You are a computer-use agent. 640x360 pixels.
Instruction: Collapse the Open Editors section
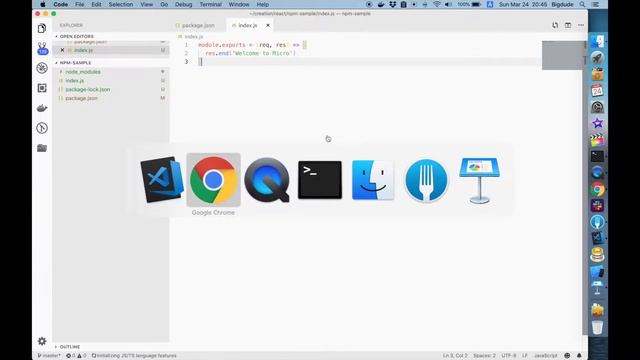click(x=77, y=36)
